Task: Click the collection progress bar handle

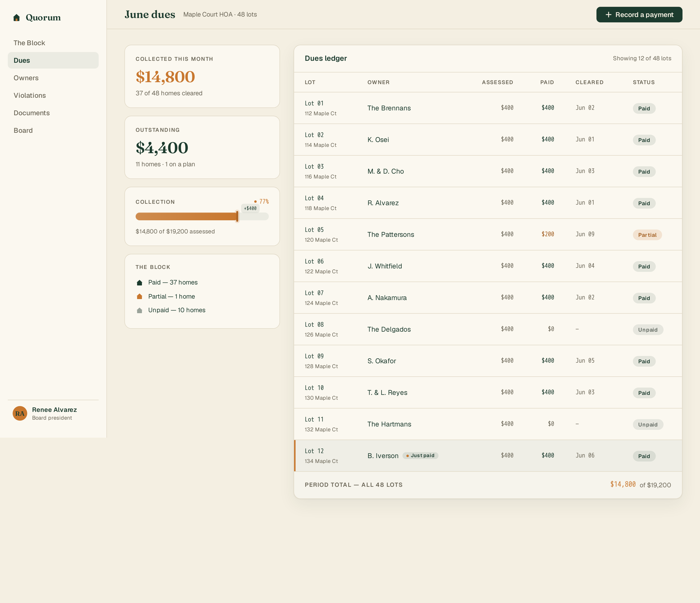Action: [237, 216]
